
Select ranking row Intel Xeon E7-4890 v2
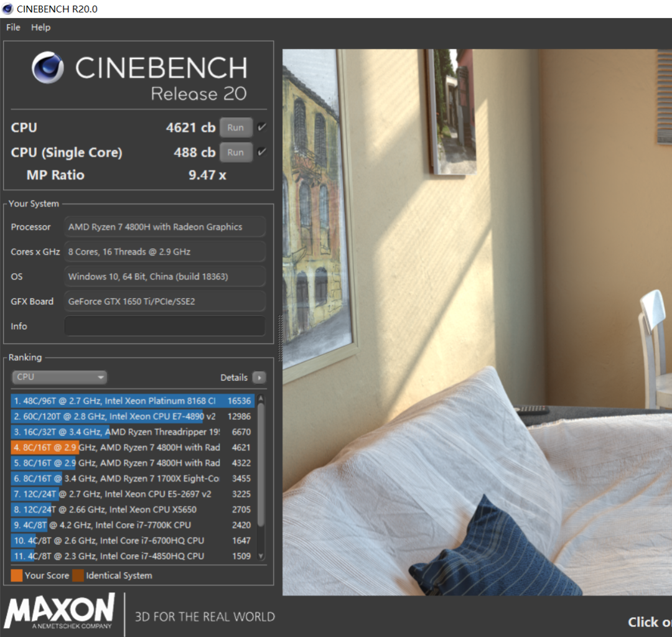[133, 416]
